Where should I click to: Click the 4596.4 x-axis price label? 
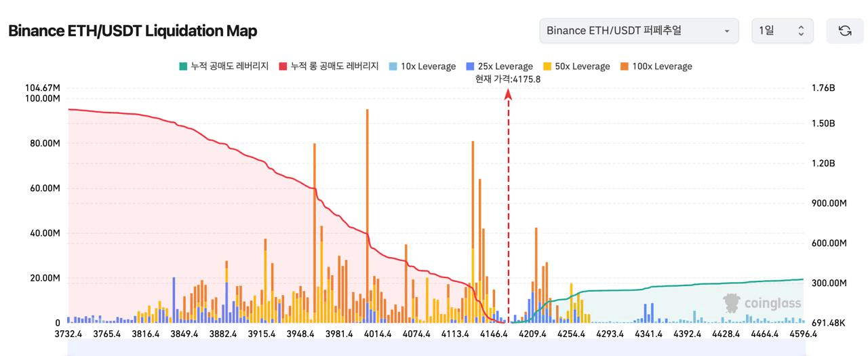click(x=803, y=334)
